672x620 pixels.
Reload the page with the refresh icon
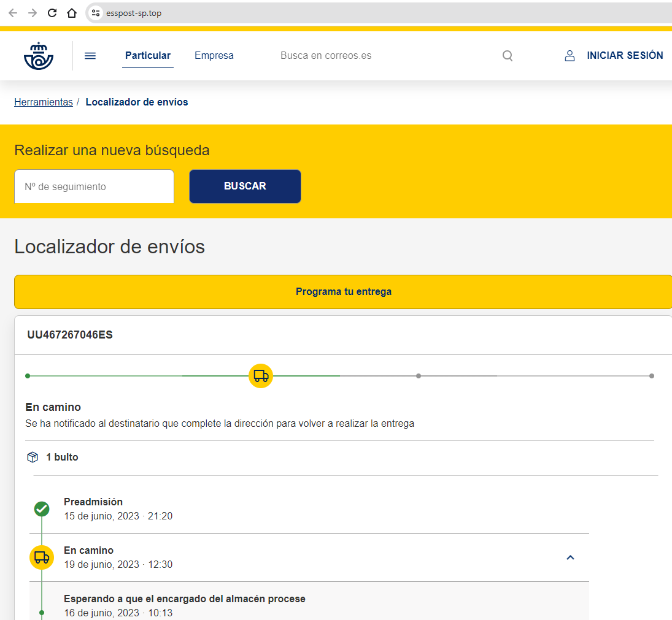[x=52, y=13]
